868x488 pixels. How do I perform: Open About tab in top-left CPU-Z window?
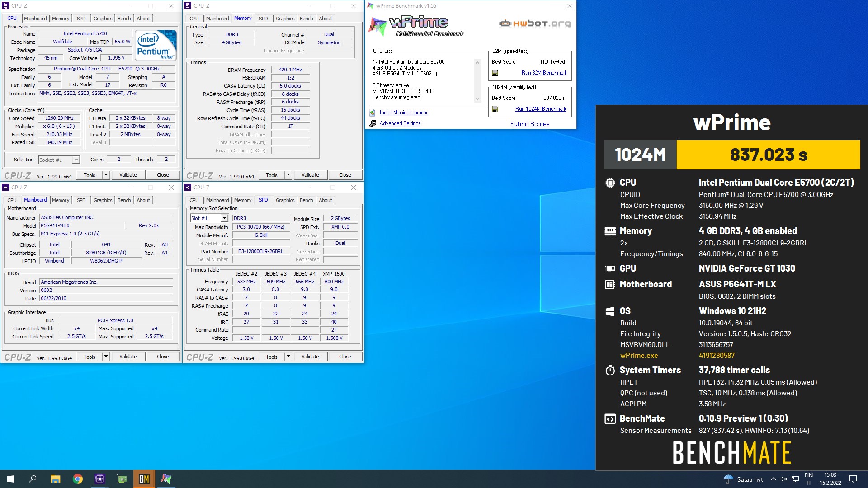tap(143, 19)
